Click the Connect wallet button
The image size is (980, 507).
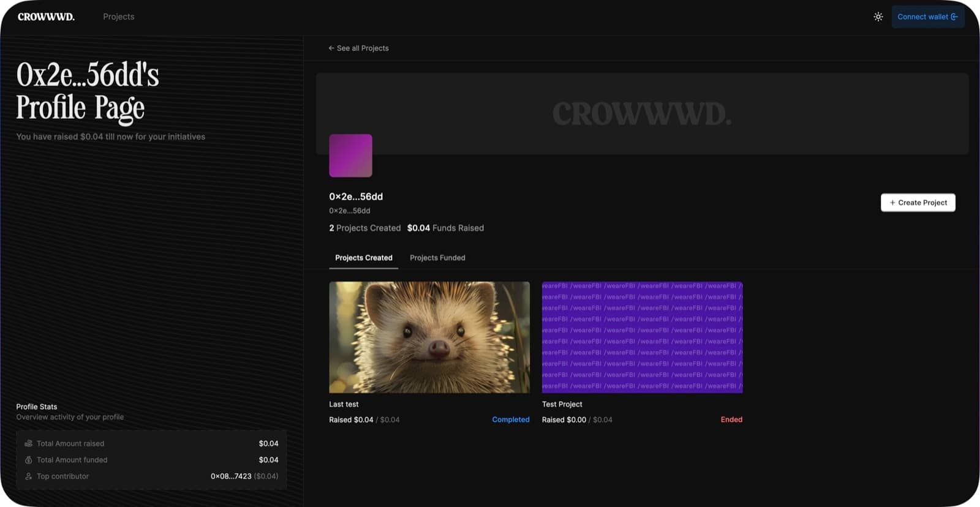pyautogui.click(x=927, y=17)
